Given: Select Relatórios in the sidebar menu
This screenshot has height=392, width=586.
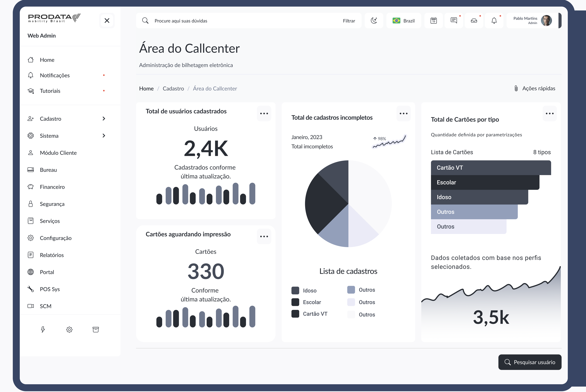Looking at the screenshot, I should tap(52, 255).
